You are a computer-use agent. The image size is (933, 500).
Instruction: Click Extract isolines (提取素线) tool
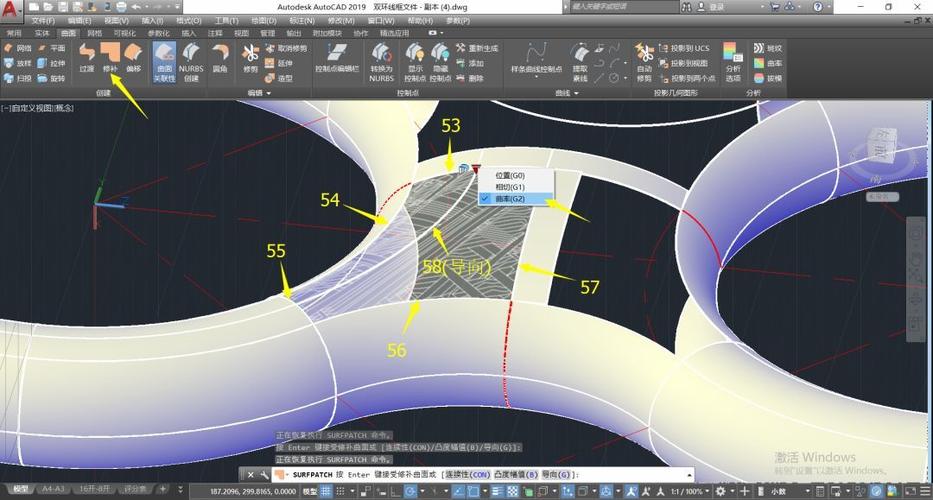point(580,62)
